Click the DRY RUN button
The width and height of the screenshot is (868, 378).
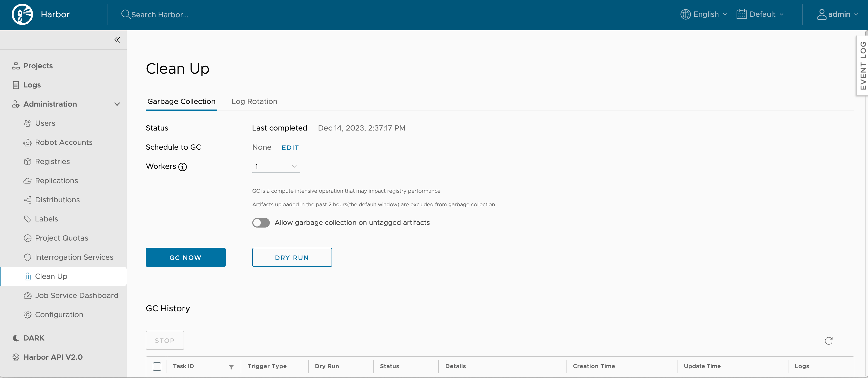pyautogui.click(x=292, y=258)
